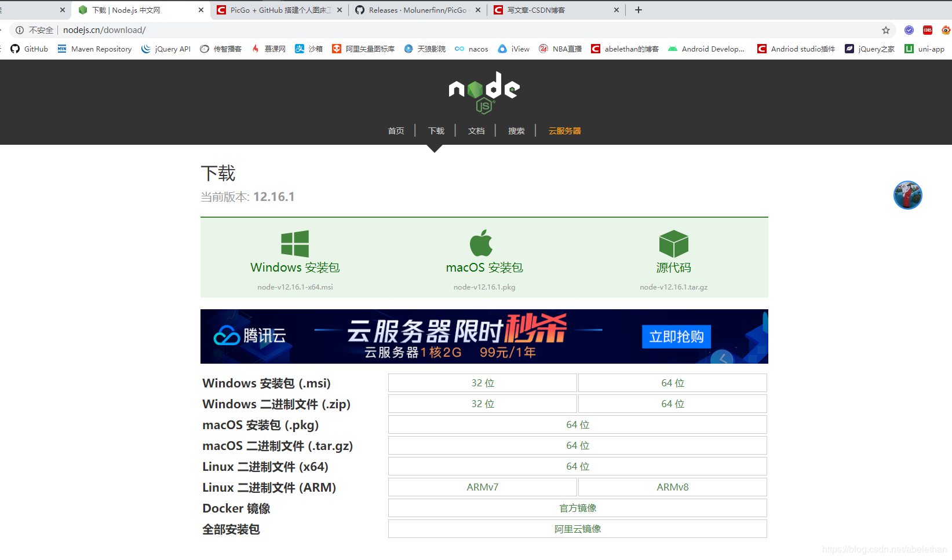The width and height of the screenshot is (952, 560).
Task: Open the 天狼影院 bookmark
Action: click(425, 49)
